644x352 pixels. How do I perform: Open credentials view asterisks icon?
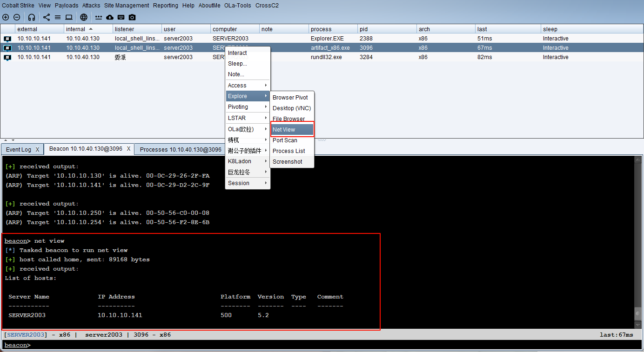point(99,17)
